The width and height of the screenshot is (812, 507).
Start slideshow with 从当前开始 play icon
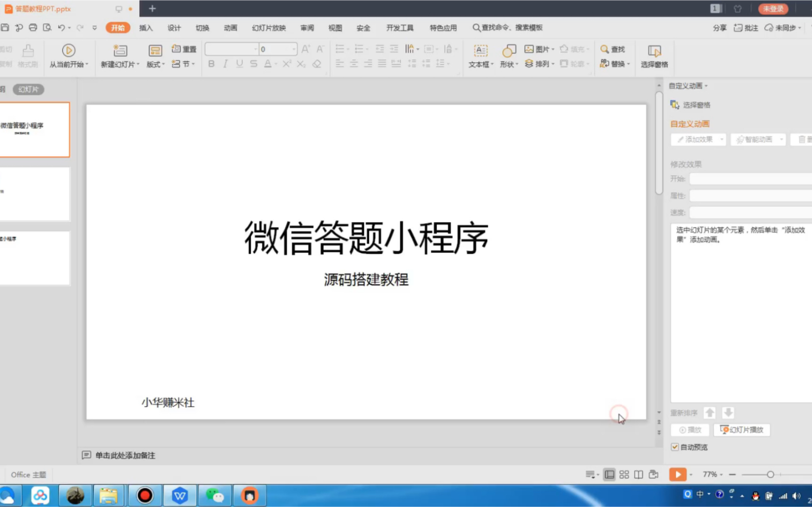[68, 50]
